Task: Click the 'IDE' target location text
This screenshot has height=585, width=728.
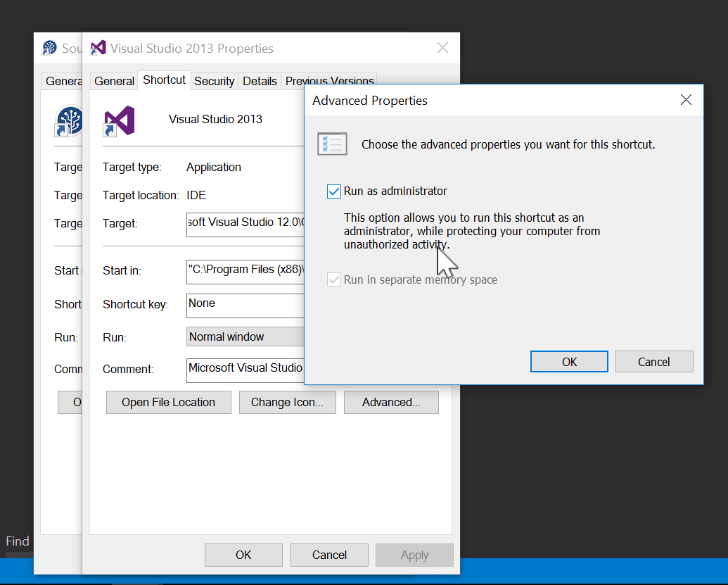Action: 196,195
